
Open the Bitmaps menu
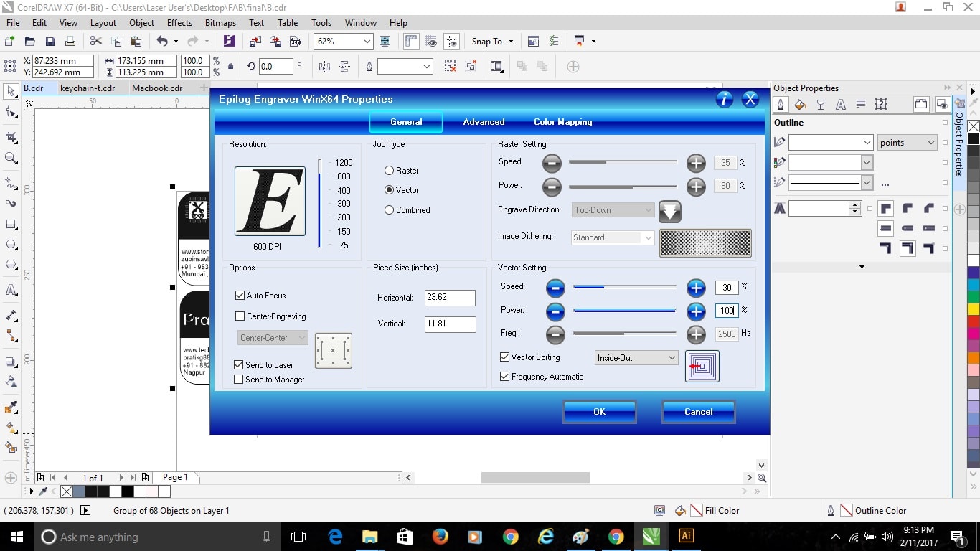220,23
